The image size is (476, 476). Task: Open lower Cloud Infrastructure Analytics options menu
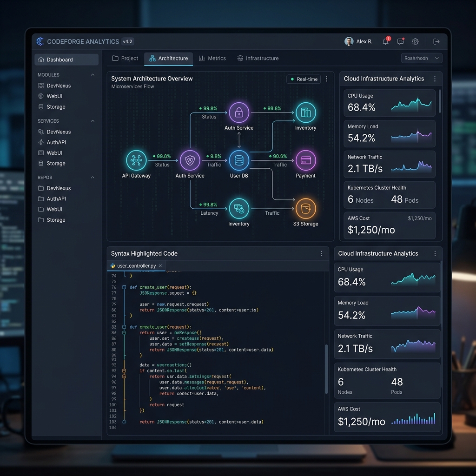[435, 253]
